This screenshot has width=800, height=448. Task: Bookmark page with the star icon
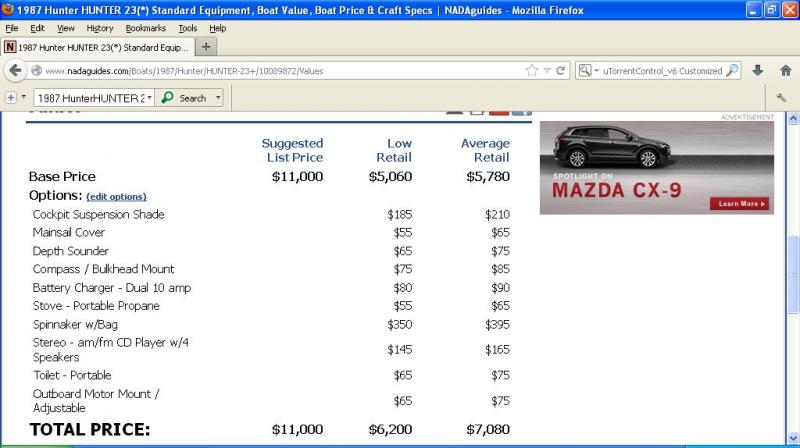pyautogui.click(x=532, y=71)
